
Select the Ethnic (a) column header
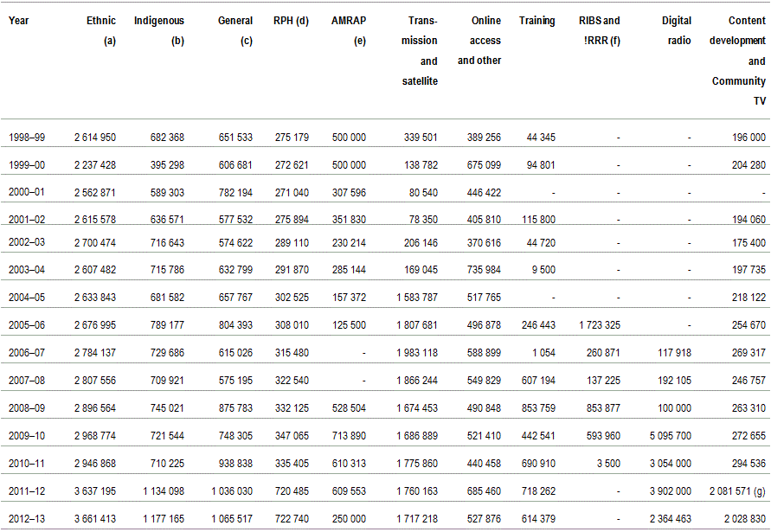(x=101, y=30)
